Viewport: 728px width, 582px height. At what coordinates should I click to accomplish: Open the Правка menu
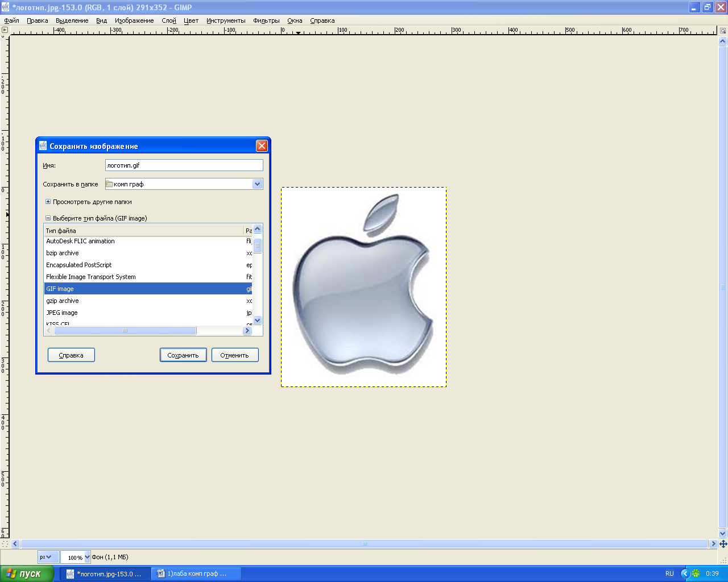(37, 20)
